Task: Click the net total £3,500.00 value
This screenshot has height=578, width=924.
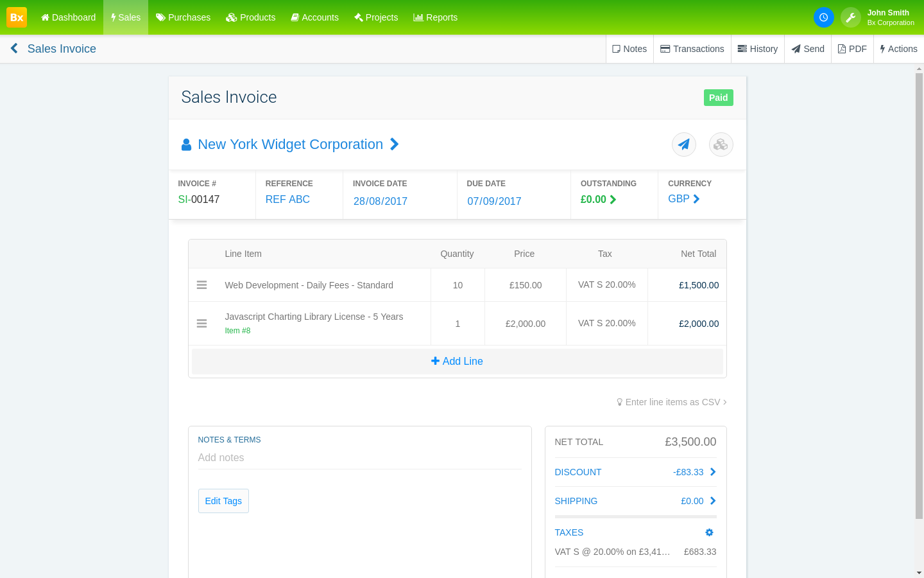Action: [690, 442]
